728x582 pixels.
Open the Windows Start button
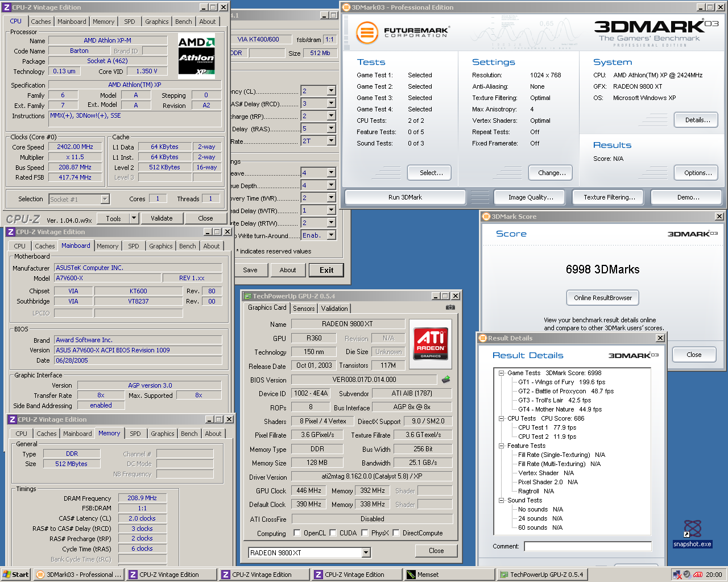16,575
